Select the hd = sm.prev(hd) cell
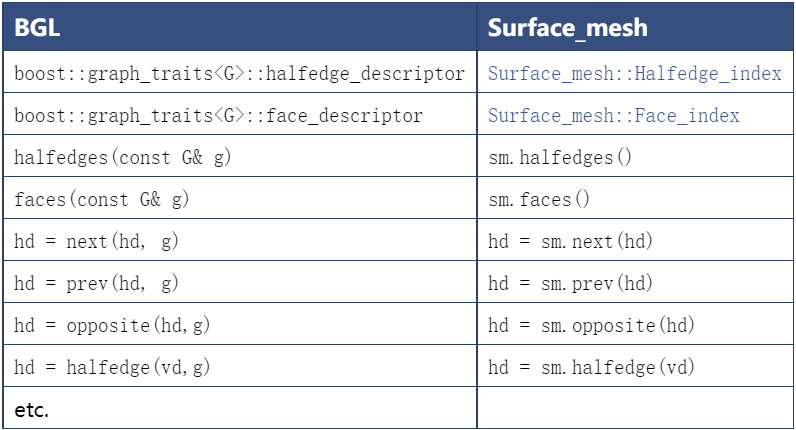The width and height of the screenshot is (796, 430). pyautogui.click(x=635, y=282)
